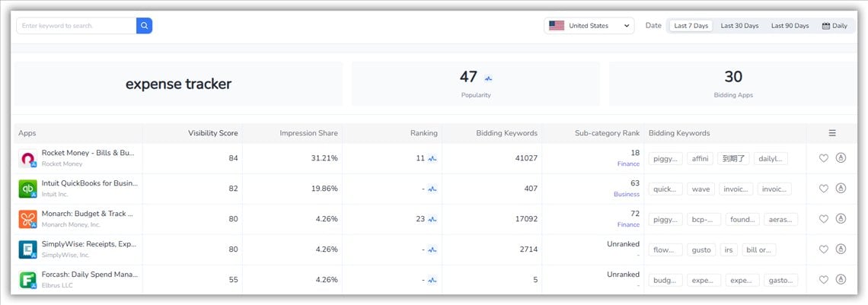Open the Forcash app icon
Screen dimensions: 868x305
(x=27, y=280)
